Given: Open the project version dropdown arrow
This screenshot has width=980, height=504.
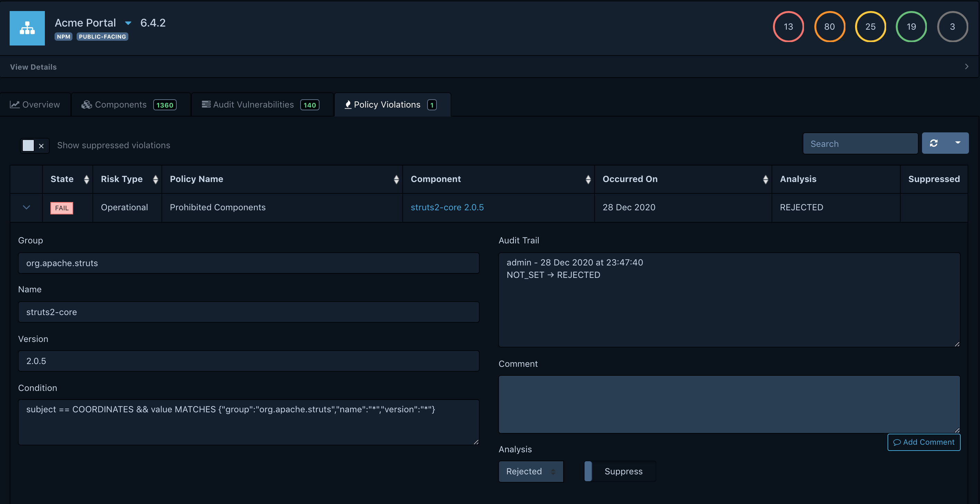Looking at the screenshot, I should [128, 23].
